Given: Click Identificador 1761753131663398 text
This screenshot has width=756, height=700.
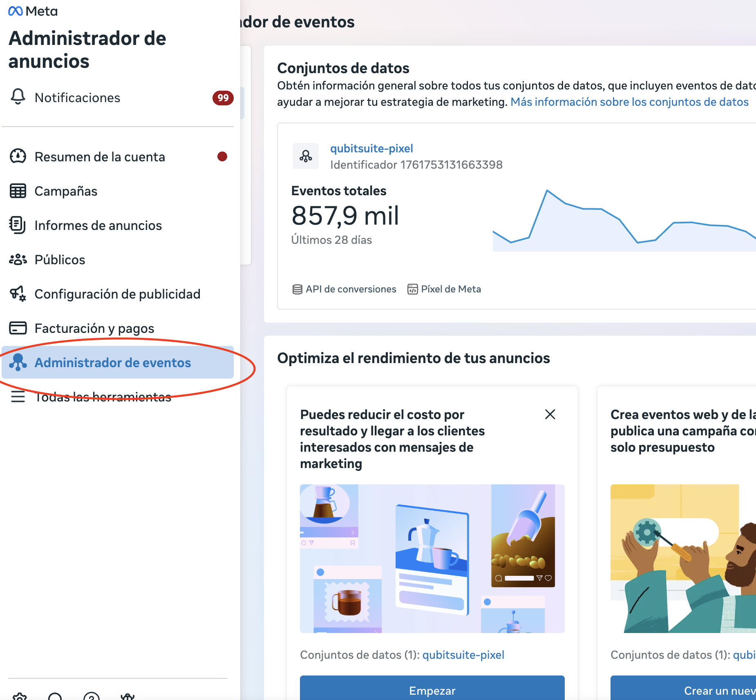Looking at the screenshot, I should click(416, 165).
